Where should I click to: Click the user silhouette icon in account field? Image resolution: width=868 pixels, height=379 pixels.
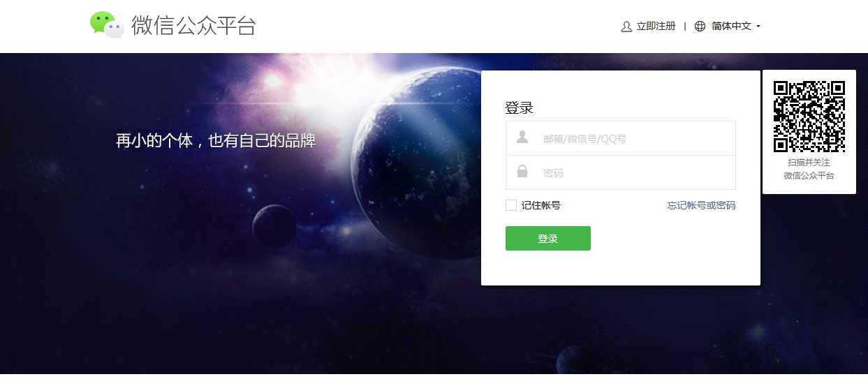click(x=522, y=138)
